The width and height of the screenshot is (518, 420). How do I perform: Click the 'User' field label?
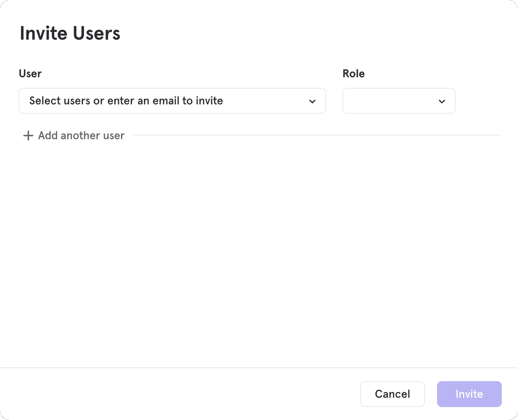[x=30, y=74]
